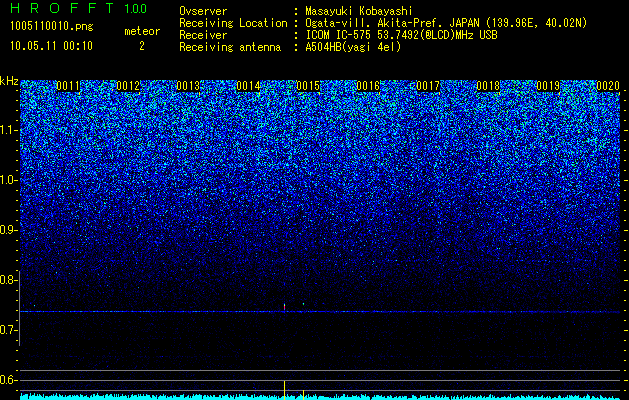Click the HROFFT 1.0.0 title text

point(79,8)
